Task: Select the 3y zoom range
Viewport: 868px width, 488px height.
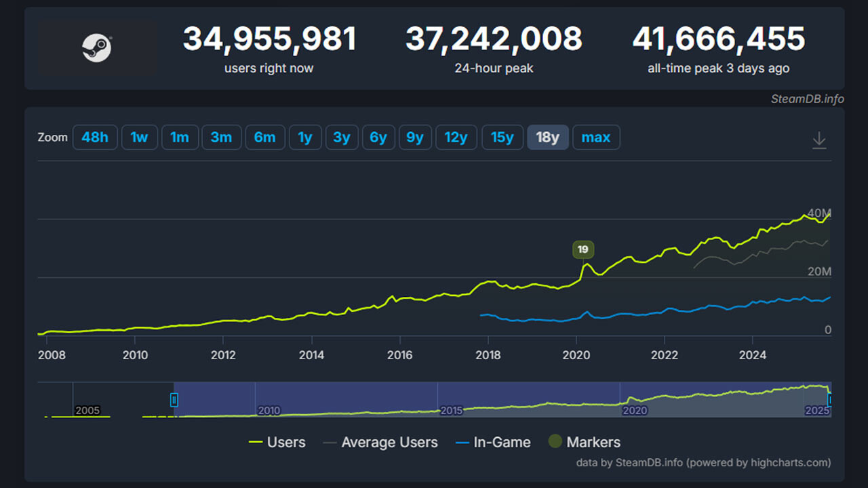Action: [x=342, y=138]
